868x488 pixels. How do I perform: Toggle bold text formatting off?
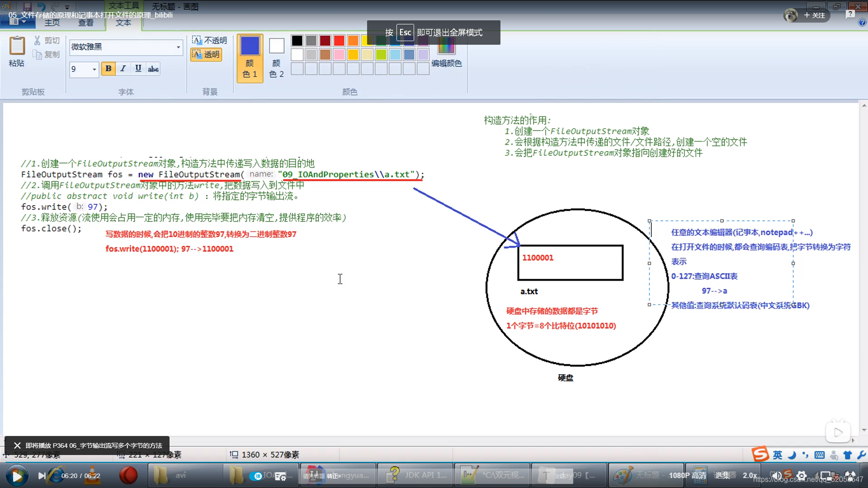(108, 69)
